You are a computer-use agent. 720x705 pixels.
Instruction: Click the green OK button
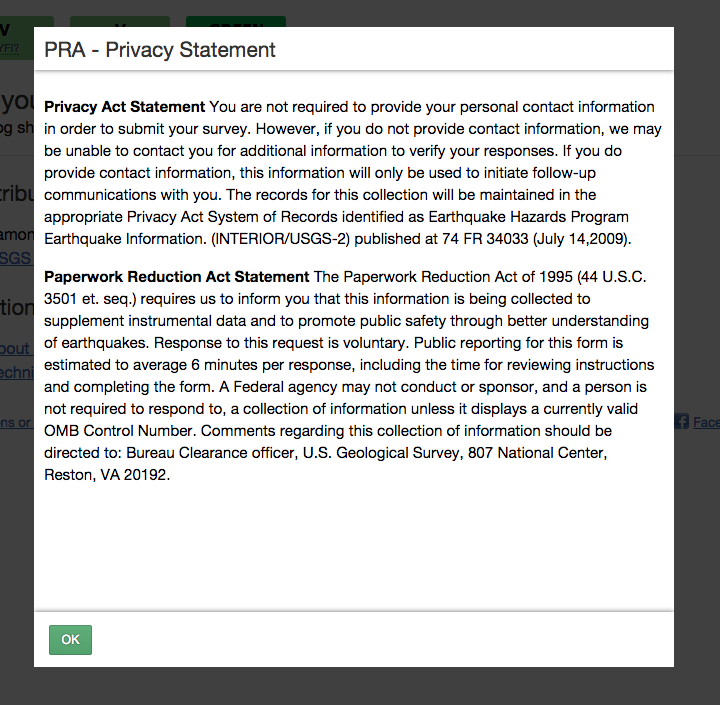pyautogui.click(x=70, y=640)
